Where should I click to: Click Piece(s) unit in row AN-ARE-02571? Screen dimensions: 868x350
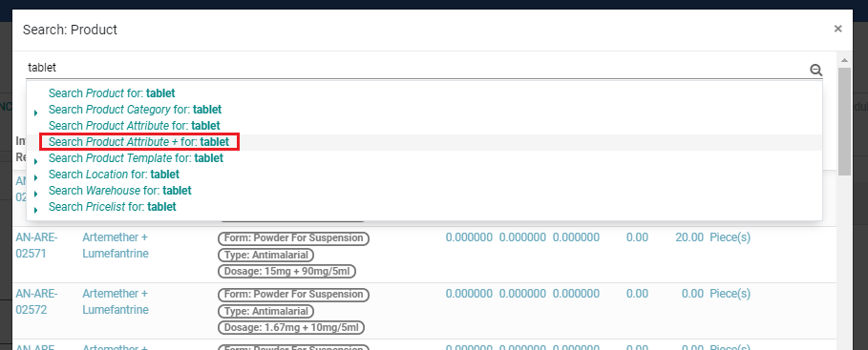point(730,237)
